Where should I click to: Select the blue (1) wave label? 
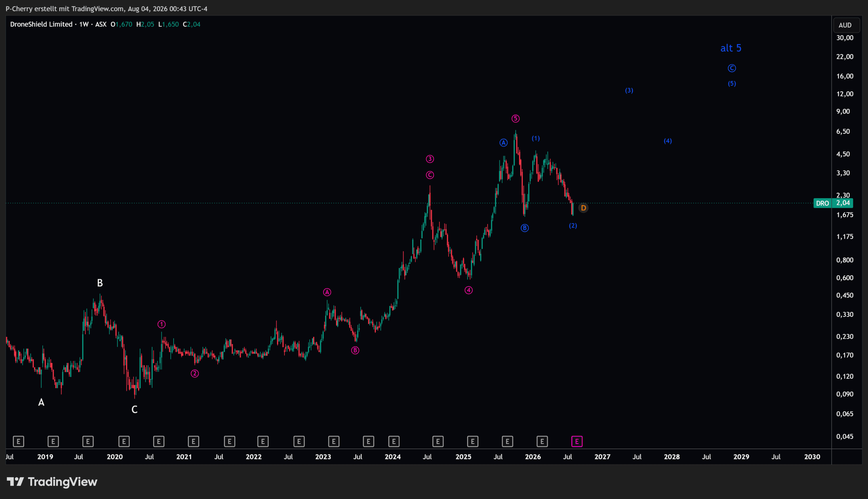tap(536, 138)
